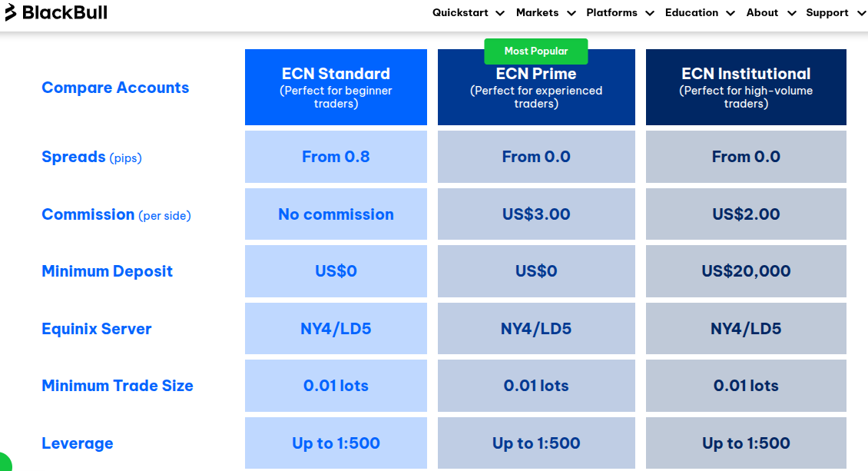Image resolution: width=868 pixels, height=471 pixels.
Task: Expand the Markets dropdown
Action: click(545, 13)
